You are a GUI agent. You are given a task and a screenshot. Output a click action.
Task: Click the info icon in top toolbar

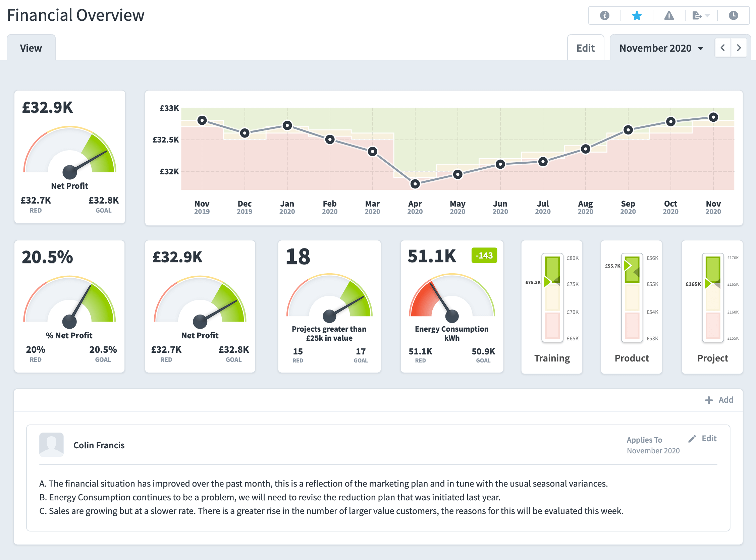604,16
